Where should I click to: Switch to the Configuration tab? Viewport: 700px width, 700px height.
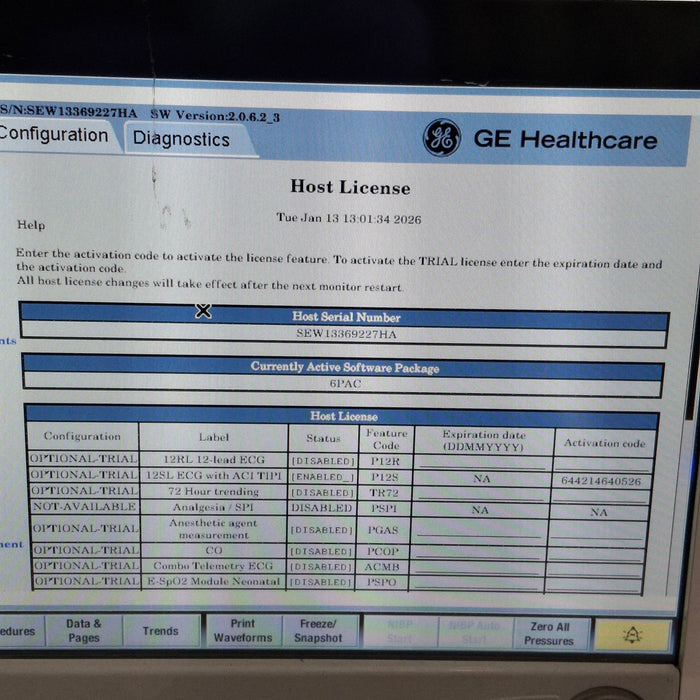tap(54, 135)
